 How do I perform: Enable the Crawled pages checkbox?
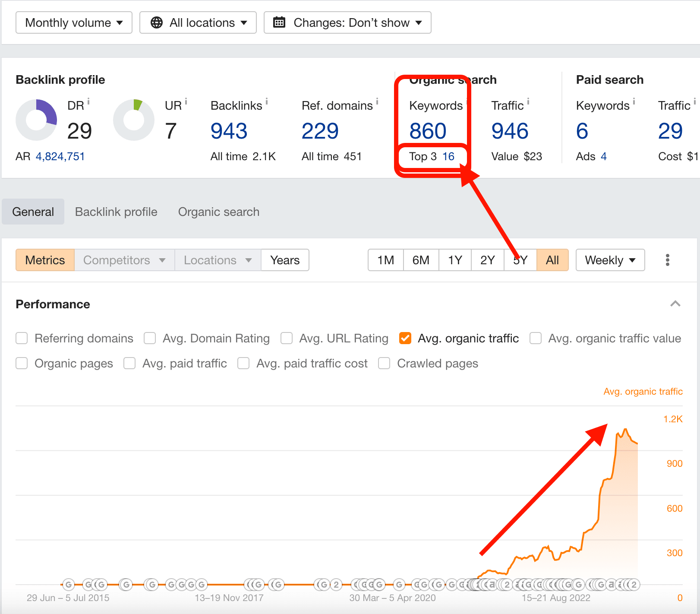(x=384, y=363)
